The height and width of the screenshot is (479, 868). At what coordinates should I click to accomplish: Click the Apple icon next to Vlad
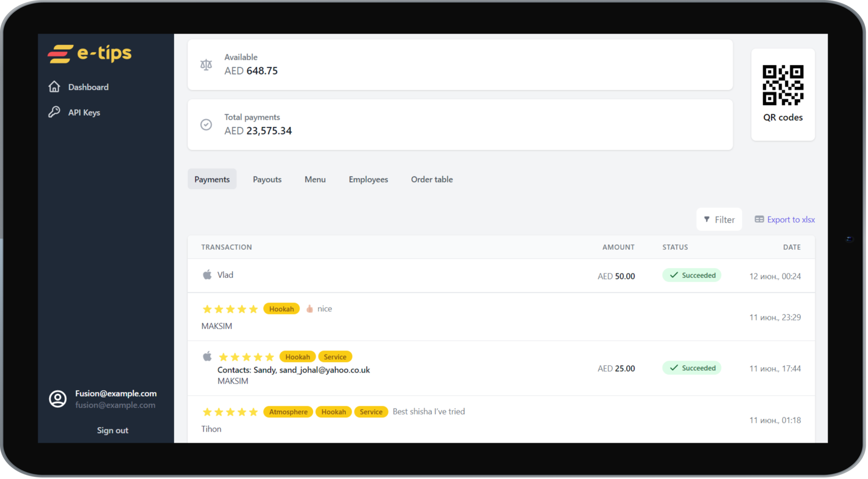[x=207, y=275]
